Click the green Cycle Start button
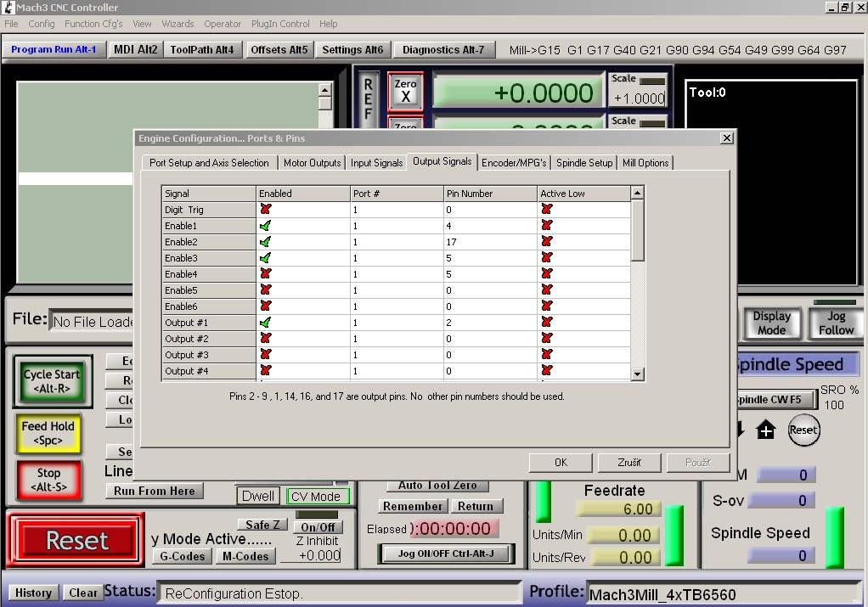This screenshot has height=607, width=868. [x=52, y=381]
